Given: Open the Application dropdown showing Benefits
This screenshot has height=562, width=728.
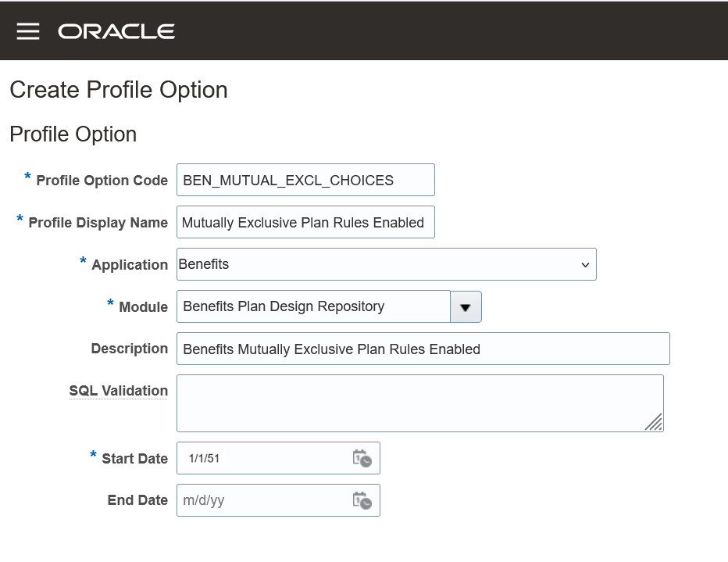Looking at the screenshot, I should [386, 265].
